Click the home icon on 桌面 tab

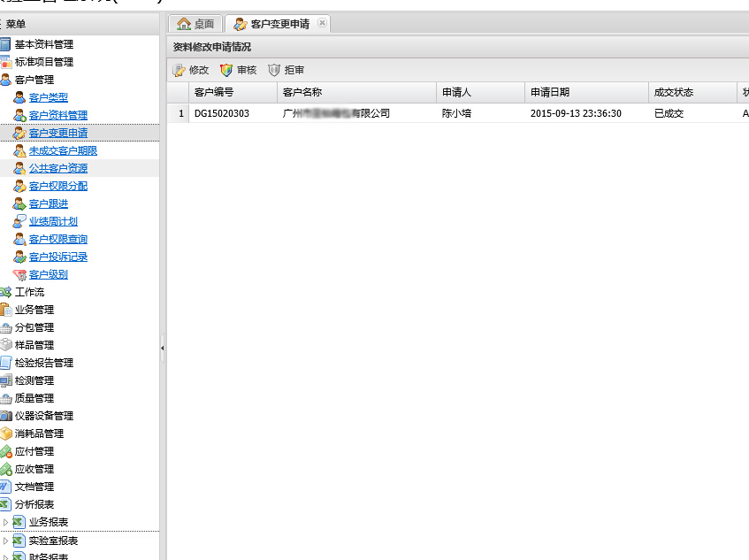[184, 24]
